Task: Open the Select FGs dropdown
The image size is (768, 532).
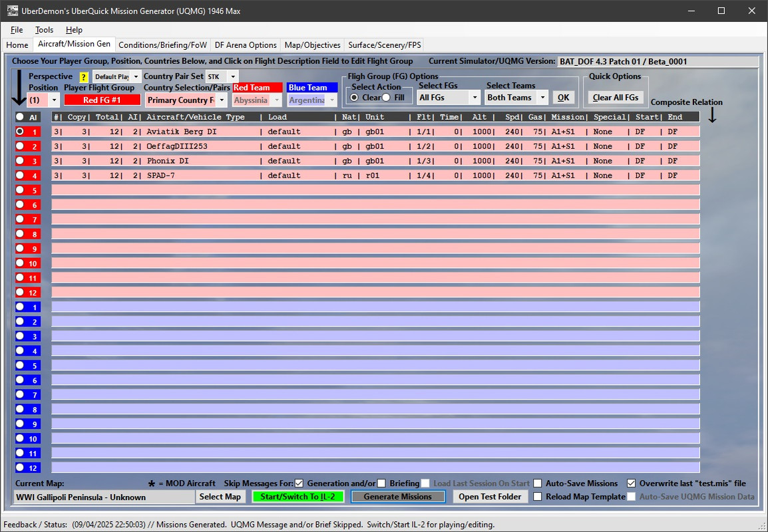Action: (448, 97)
